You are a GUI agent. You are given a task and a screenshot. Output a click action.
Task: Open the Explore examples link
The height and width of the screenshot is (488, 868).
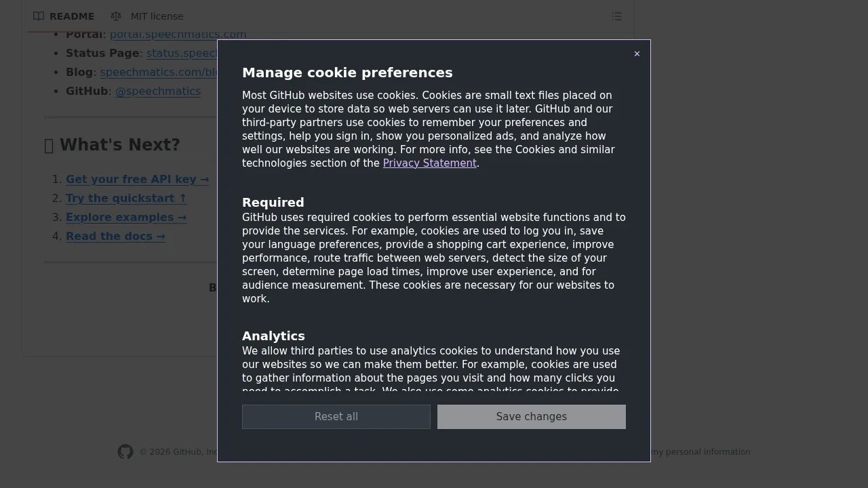[126, 217]
